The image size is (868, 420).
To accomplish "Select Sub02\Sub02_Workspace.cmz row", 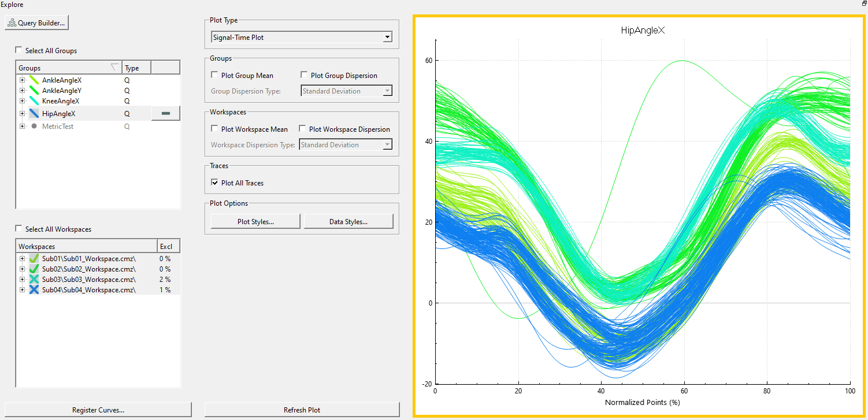I will (x=98, y=269).
